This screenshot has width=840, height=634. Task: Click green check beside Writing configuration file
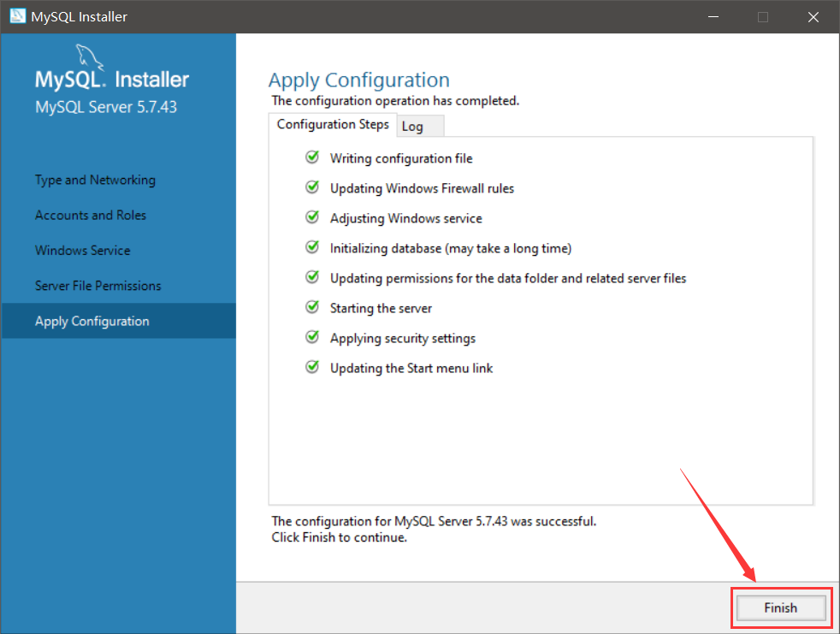pyautogui.click(x=312, y=157)
